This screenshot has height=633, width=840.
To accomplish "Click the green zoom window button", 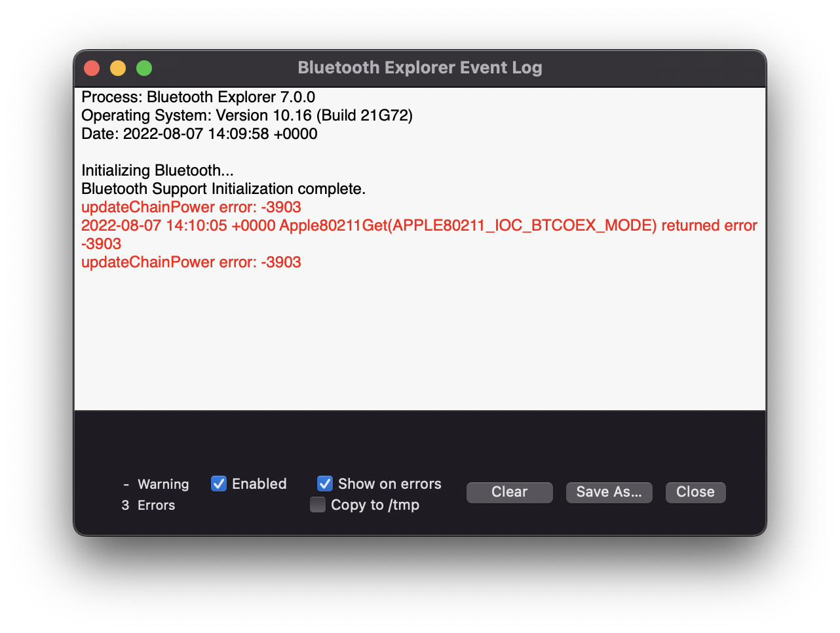I will (144, 68).
